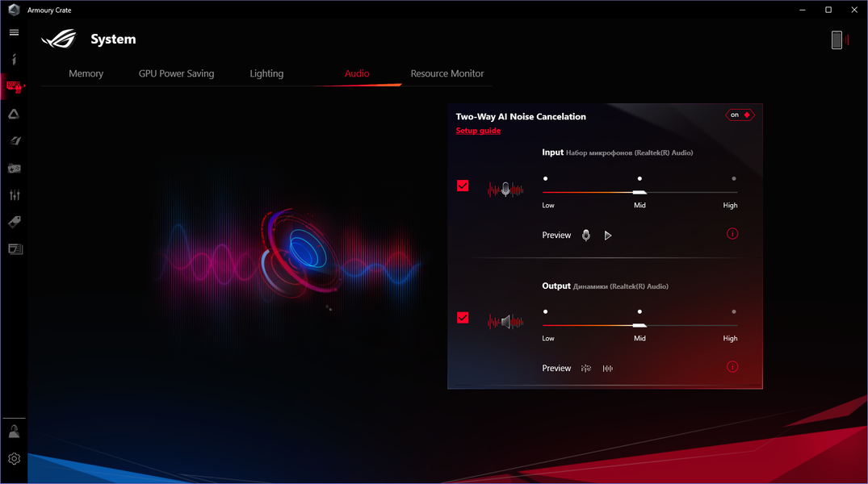The width and height of the screenshot is (868, 484).
Task: Click the Input device name text
Action: (x=630, y=152)
